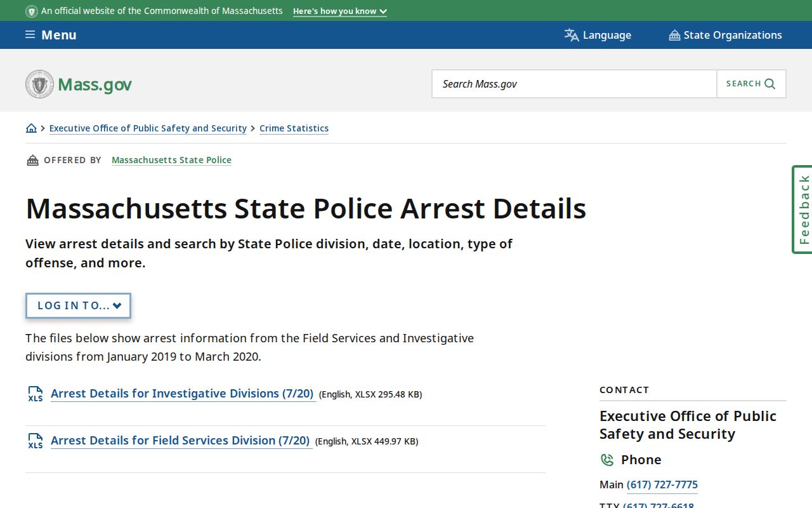The width and height of the screenshot is (812, 508).
Task: Open the State Organizations menu
Action: (x=725, y=35)
